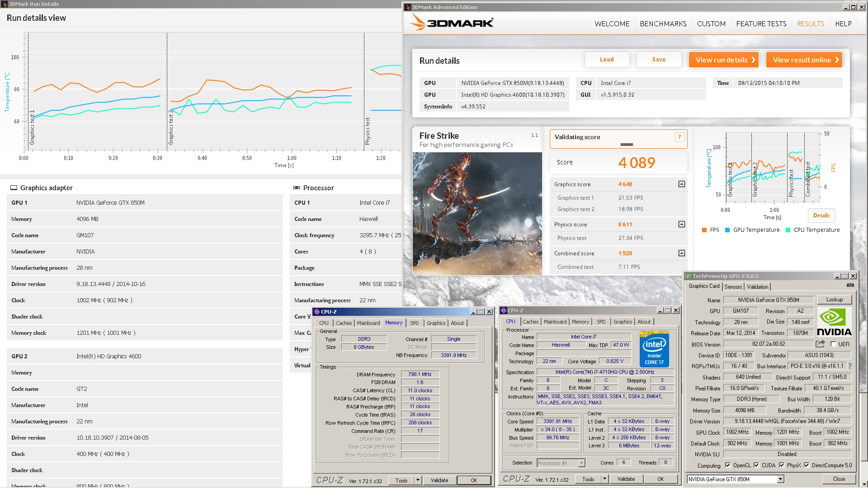Select Caches tab in CPU-Z CPU window
This screenshot has height=488, width=868.
pyautogui.click(x=530, y=322)
